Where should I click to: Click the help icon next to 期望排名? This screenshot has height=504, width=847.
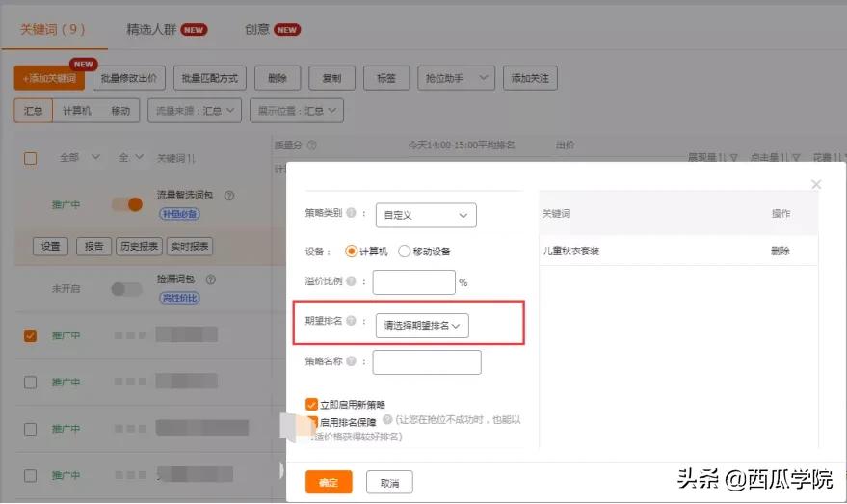(351, 321)
